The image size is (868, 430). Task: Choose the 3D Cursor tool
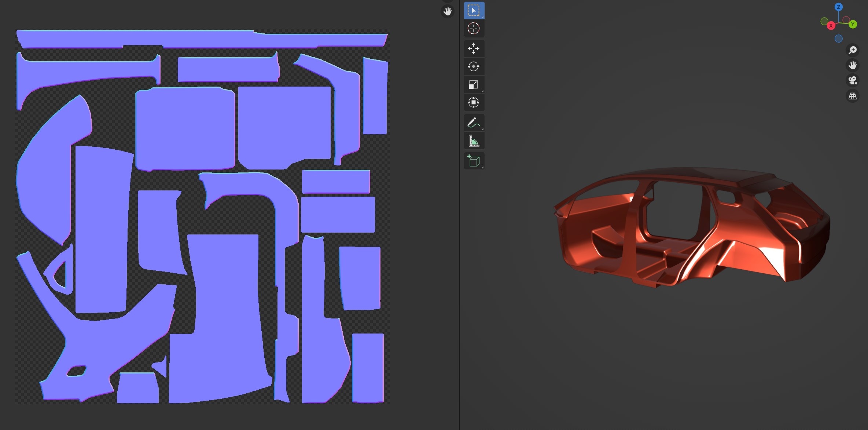tap(474, 28)
